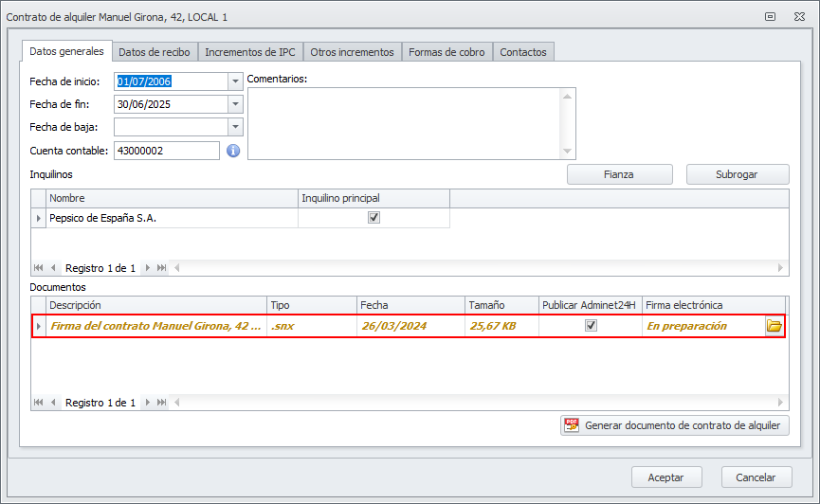Switch to the Formas de cobro tab
Viewport: 820px width, 504px height.
coord(446,52)
